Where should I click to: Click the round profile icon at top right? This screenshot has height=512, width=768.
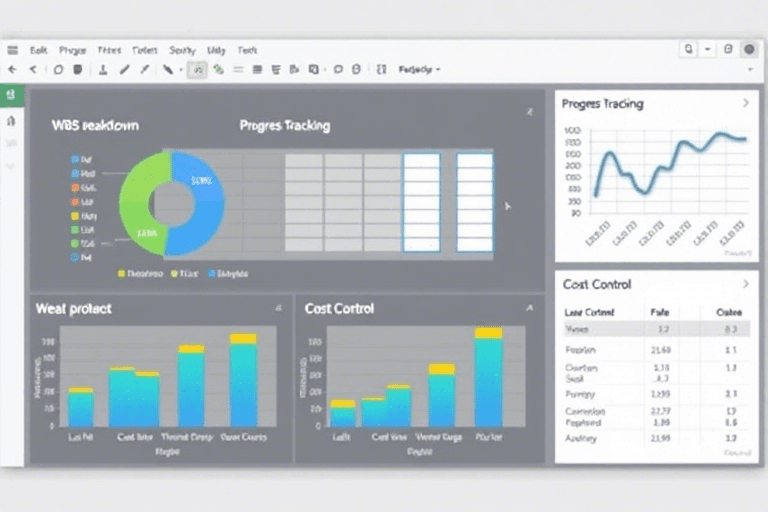point(749,49)
